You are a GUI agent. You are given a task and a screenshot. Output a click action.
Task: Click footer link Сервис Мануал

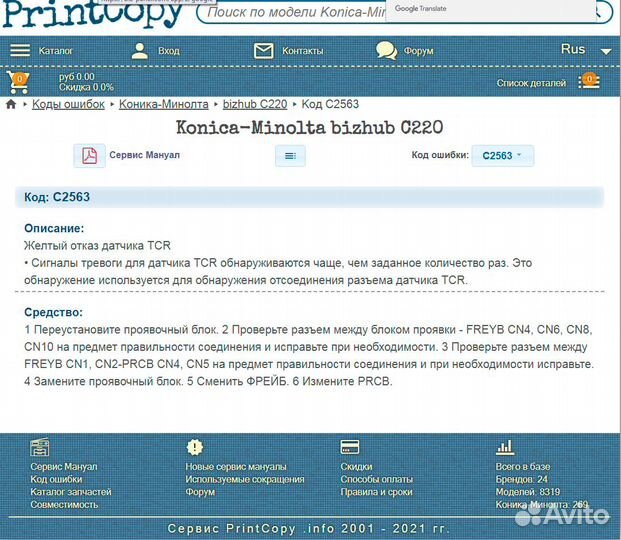(64, 467)
